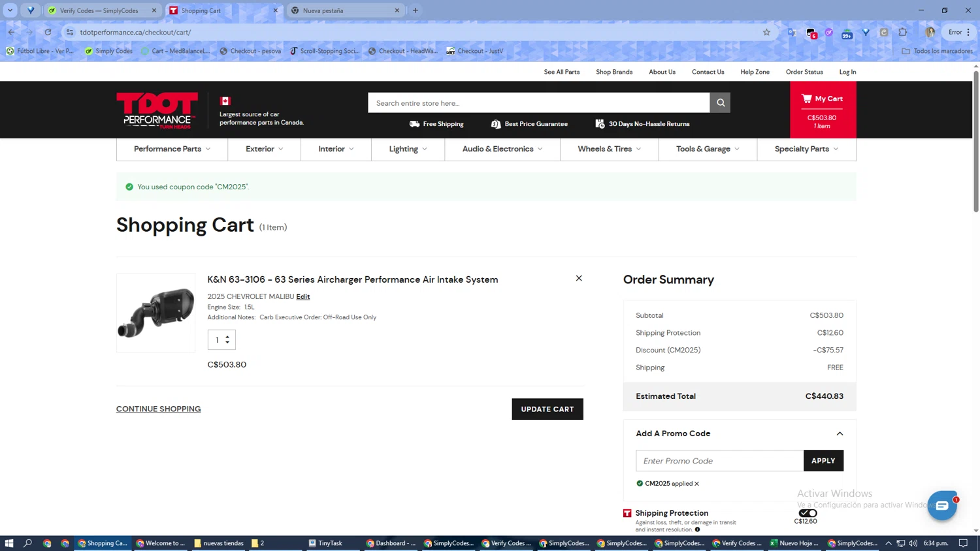Expand Performance Parts menu
This screenshot has width=980, height=551.
click(x=172, y=149)
